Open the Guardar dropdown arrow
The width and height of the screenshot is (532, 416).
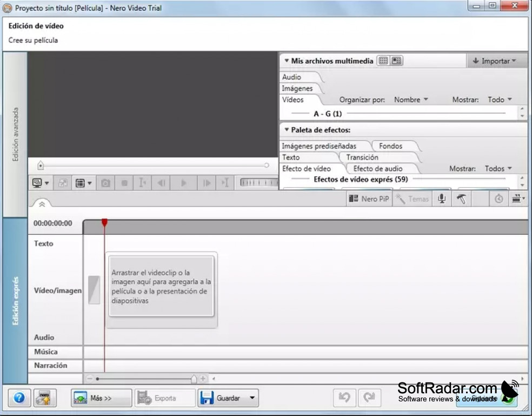click(252, 398)
